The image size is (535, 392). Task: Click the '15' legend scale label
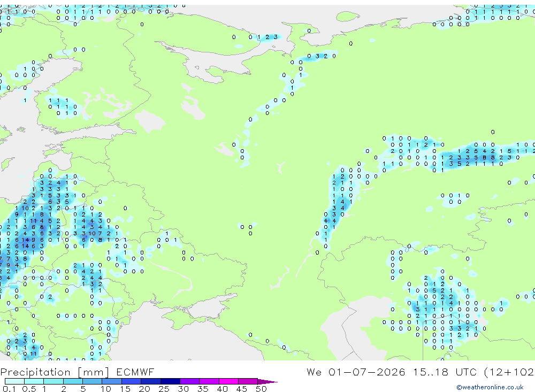click(x=125, y=389)
